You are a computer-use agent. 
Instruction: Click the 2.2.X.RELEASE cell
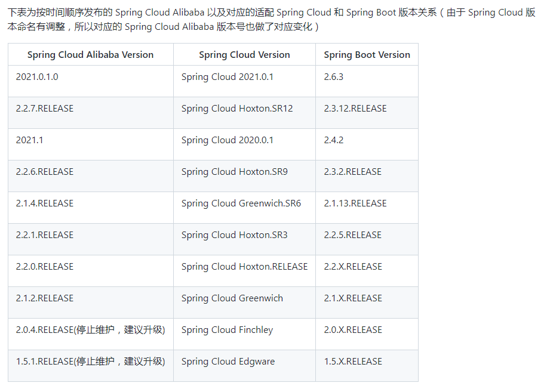(x=367, y=271)
